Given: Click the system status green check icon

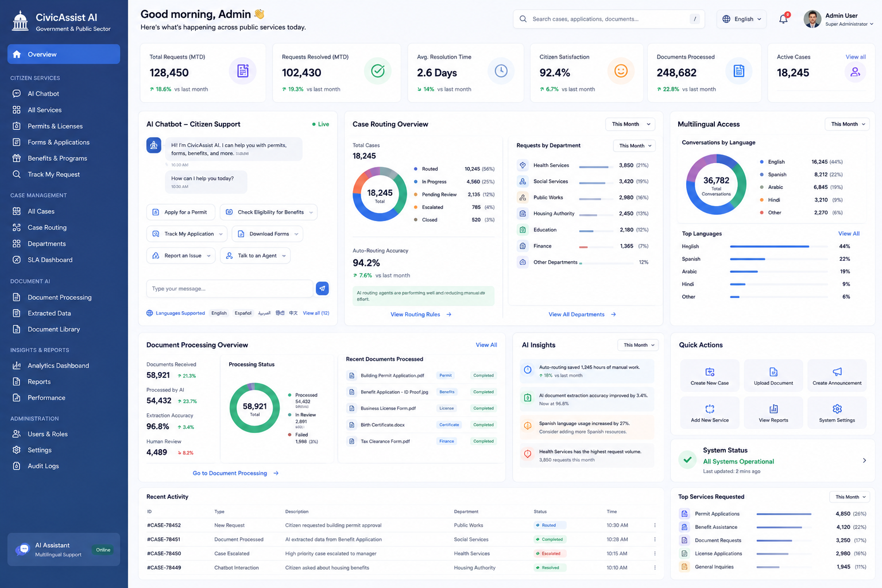Looking at the screenshot, I should (687, 460).
